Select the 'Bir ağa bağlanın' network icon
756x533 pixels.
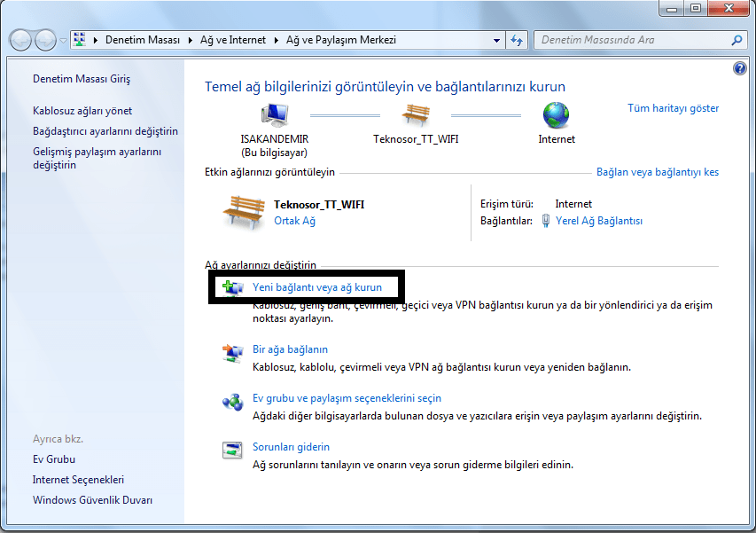pos(232,352)
